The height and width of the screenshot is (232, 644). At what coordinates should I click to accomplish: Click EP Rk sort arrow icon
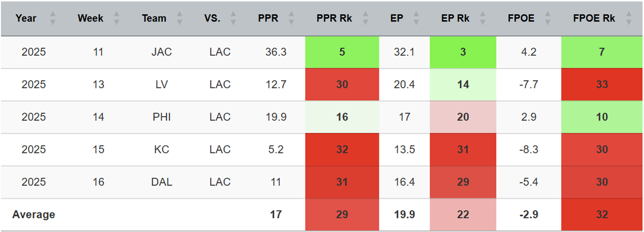[x=482, y=19]
